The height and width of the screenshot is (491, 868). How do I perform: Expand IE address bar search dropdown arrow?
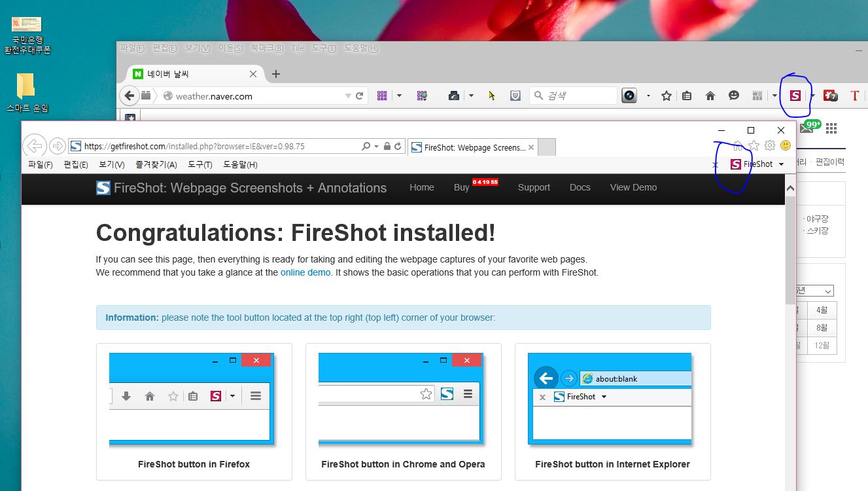pos(377,147)
